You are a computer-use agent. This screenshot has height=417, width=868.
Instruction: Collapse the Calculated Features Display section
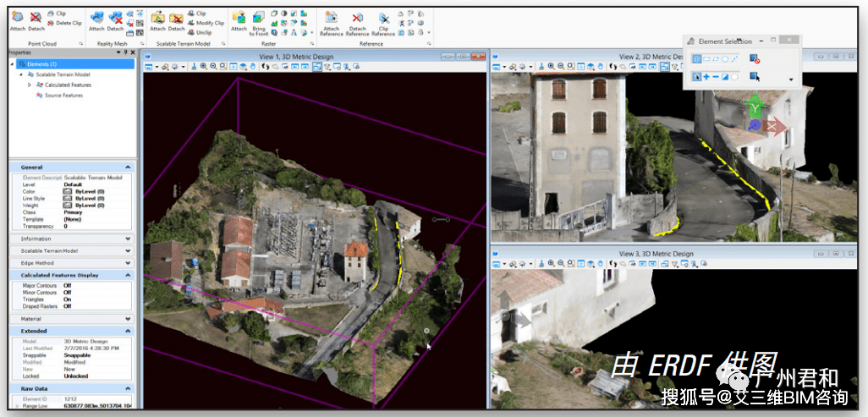128,275
